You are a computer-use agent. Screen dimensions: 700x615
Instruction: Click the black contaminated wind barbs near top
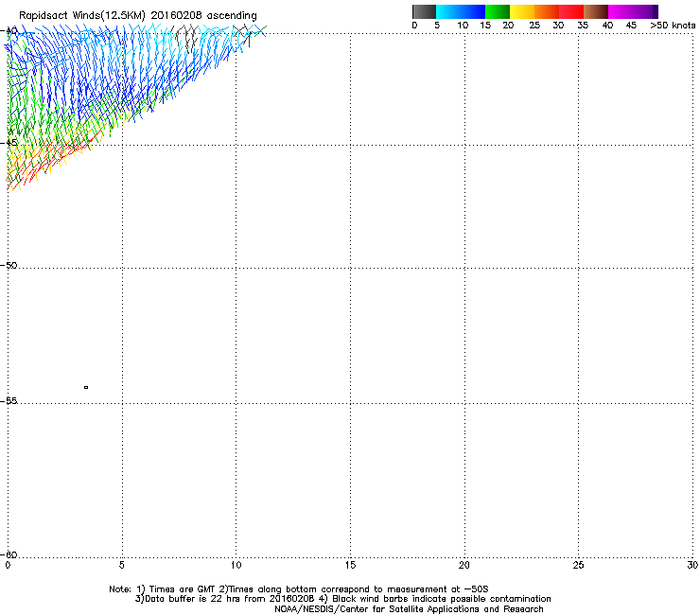coord(186,38)
